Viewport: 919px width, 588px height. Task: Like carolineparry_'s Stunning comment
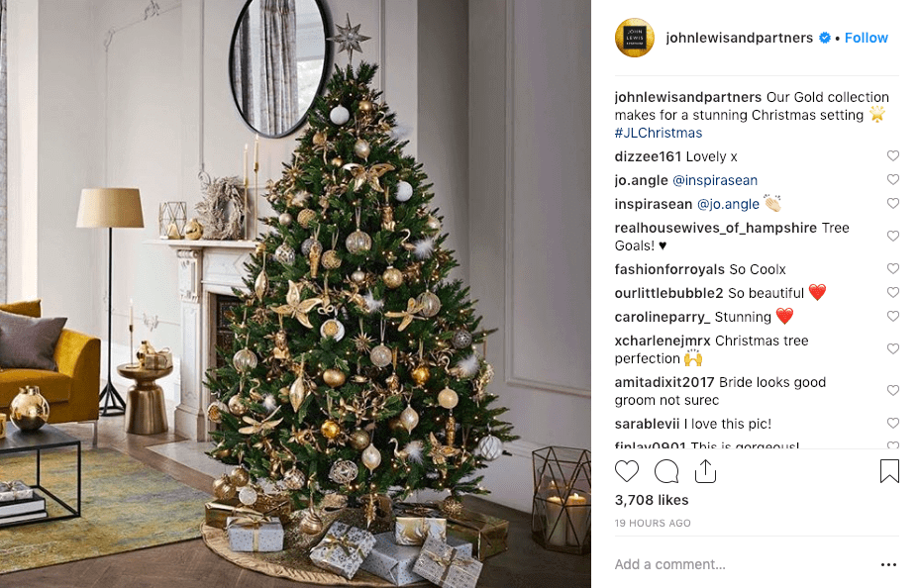point(892,316)
